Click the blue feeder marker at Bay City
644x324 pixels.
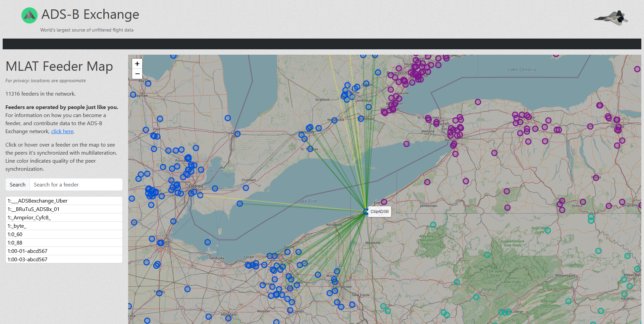[x=148, y=83]
